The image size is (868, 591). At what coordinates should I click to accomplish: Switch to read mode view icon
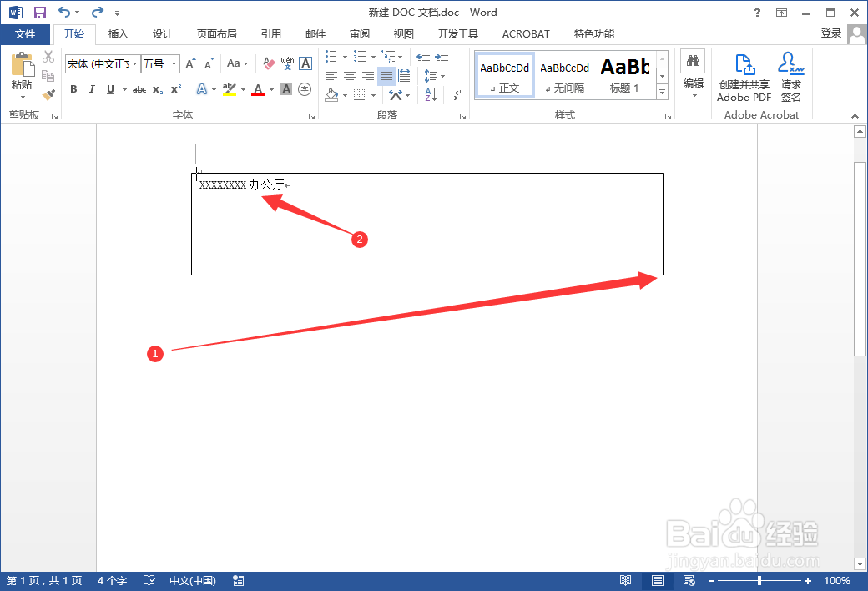625,580
